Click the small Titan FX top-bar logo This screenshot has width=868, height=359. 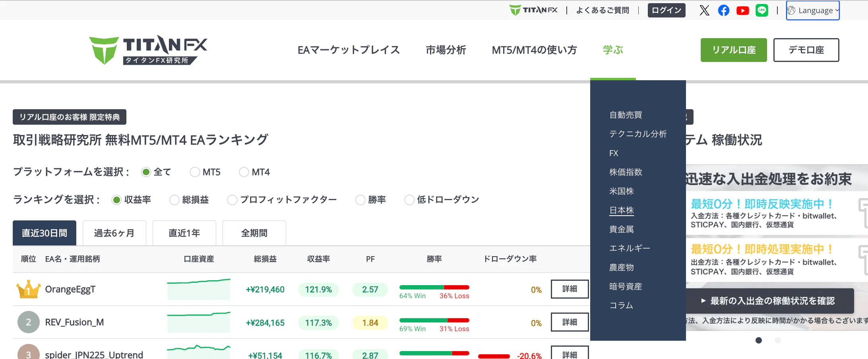(x=533, y=10)
